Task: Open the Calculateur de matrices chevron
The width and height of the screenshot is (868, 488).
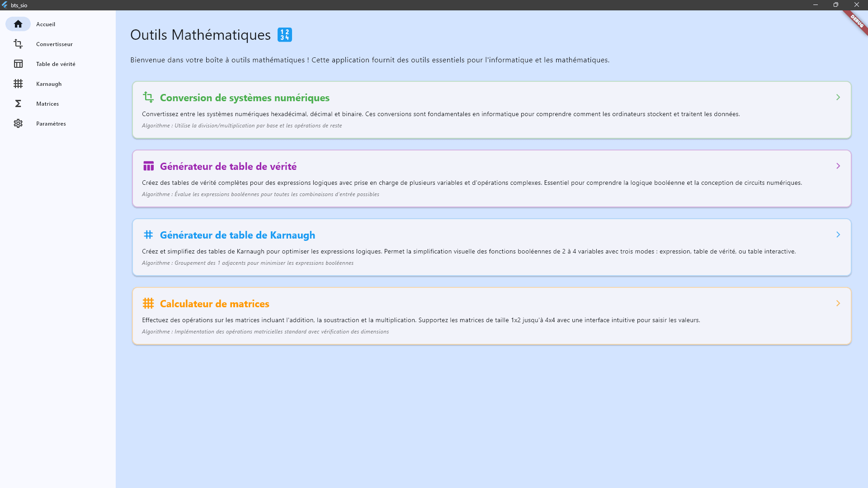Action: 839,303
